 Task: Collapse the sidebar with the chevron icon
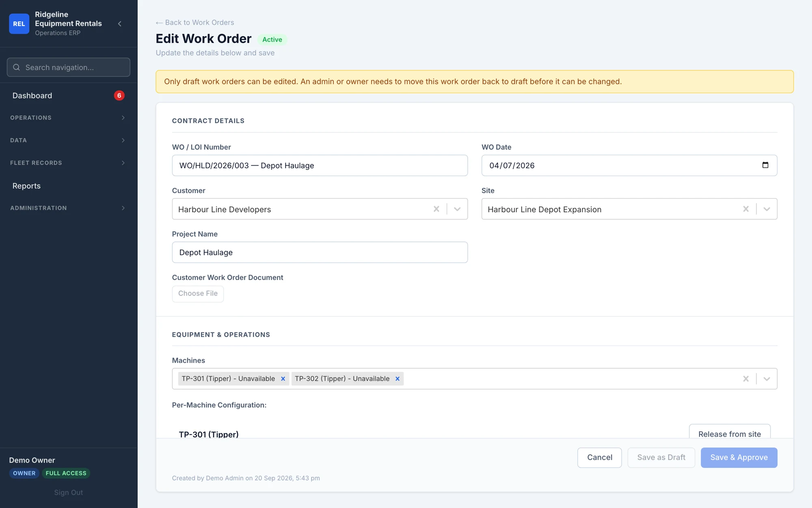(120, 24)
